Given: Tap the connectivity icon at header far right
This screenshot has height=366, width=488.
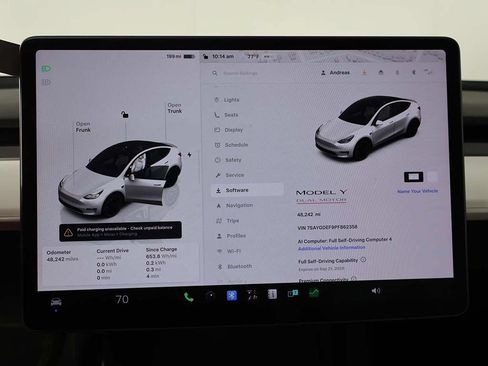Looking at the screenshot, I should [428, 72].
